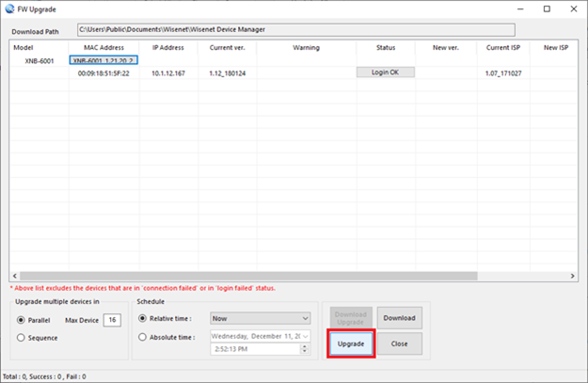Click the Upgrade button
This screenshot has height=383, width=588.
coord(351,343)
